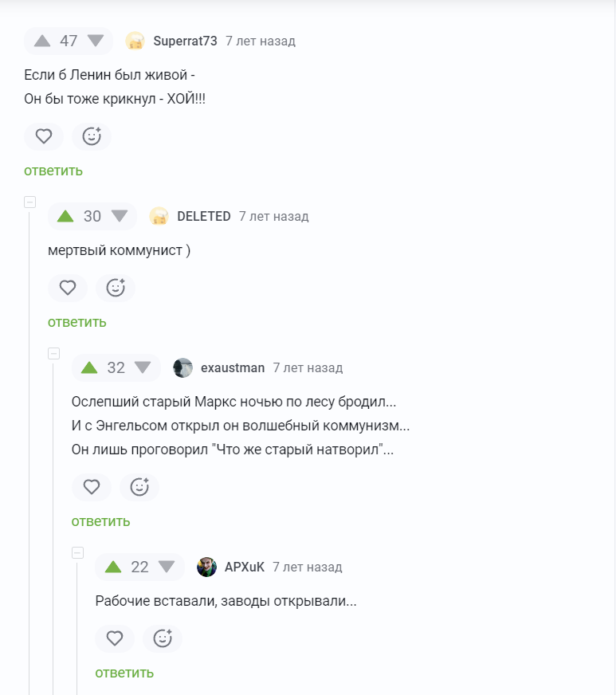Open exaustman's profile via avatar
Screen dimensions: 616x695
click(x=183, y=367)
